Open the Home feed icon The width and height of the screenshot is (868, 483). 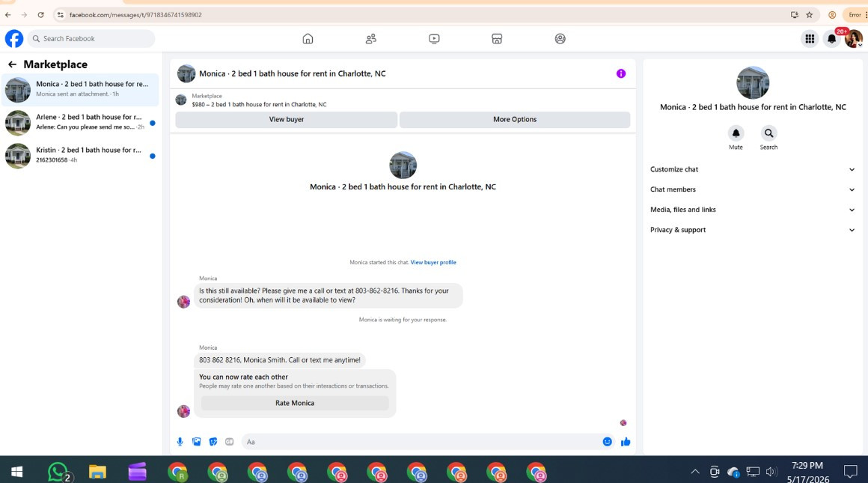(308, 39)
